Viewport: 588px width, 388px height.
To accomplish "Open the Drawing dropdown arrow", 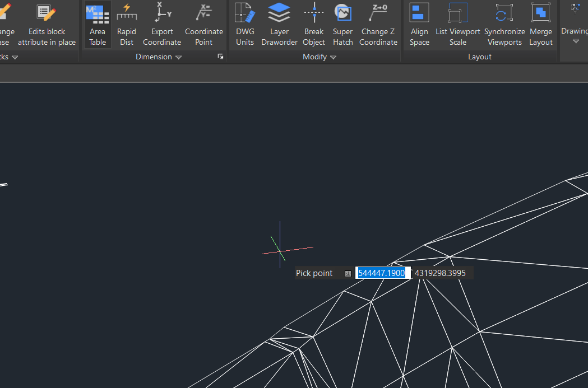I will pos(576,41).
